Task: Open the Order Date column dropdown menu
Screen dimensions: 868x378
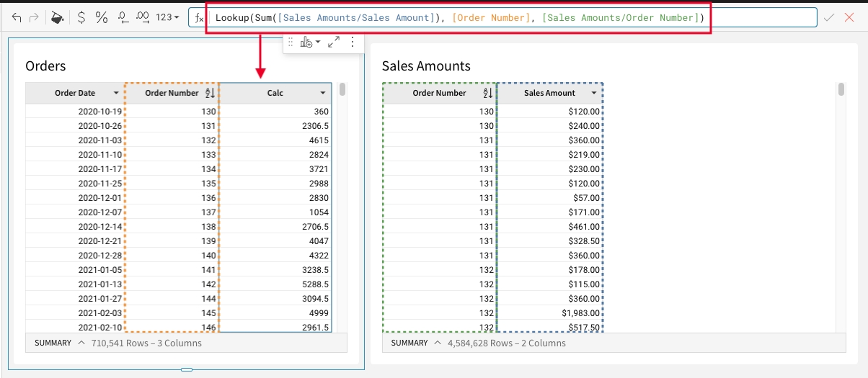Action: (x=116, y=94)
